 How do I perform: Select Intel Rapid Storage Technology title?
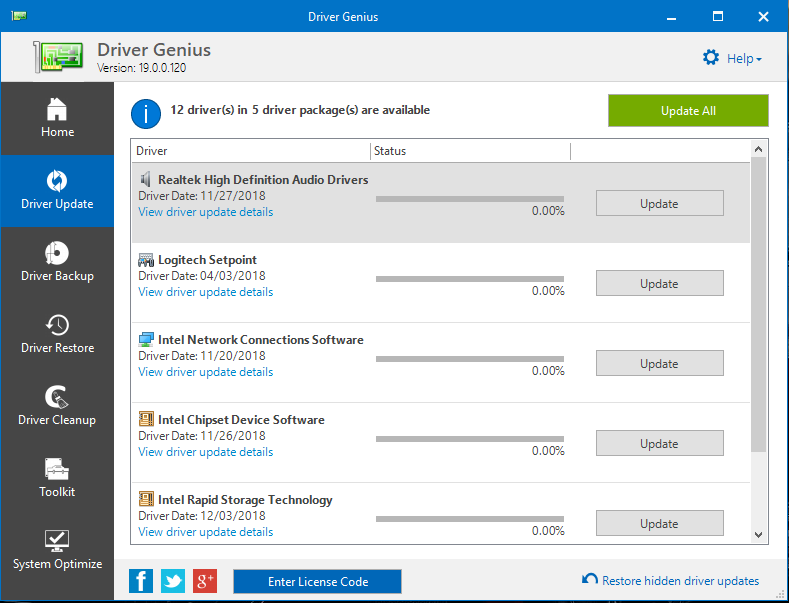point(245,500)
